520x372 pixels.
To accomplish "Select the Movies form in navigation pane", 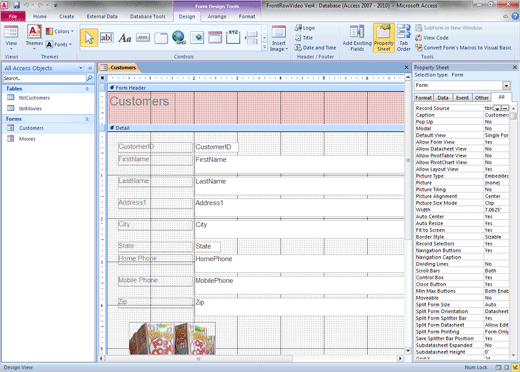I will (27, 139).
